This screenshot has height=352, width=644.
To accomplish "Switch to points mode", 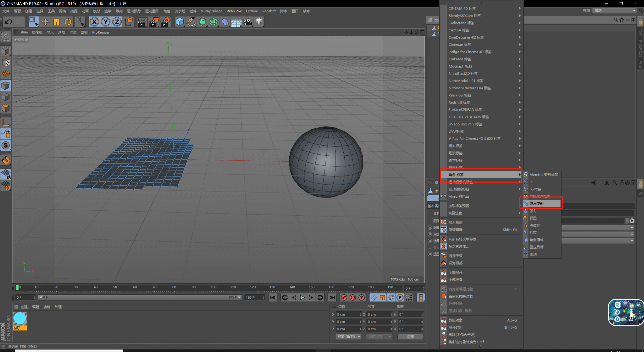I will [6, 86].
